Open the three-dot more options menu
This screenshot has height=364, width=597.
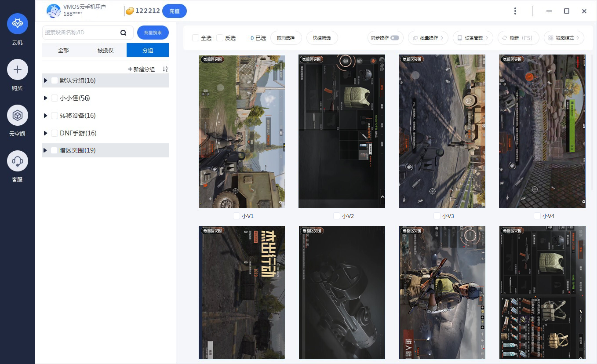point(515,11)
